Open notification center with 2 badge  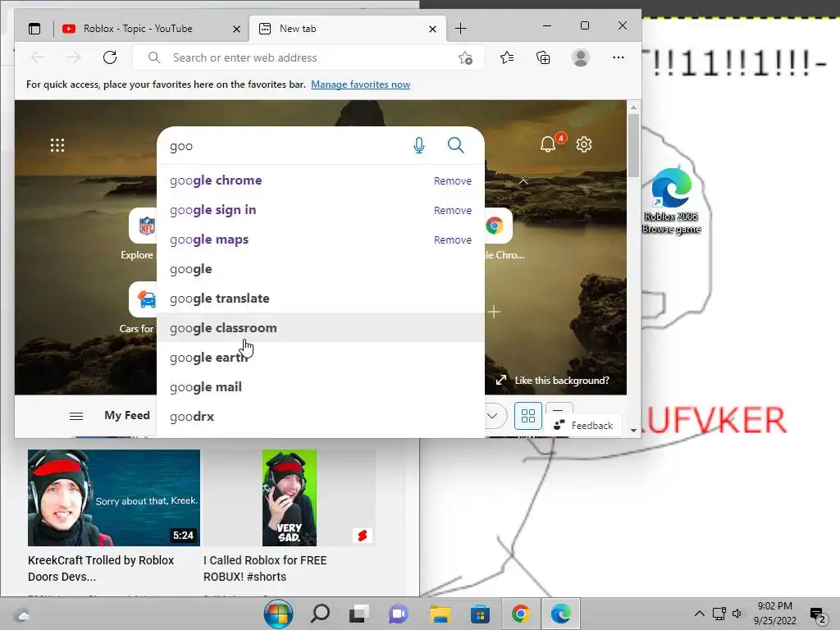[x=818, y=615]
